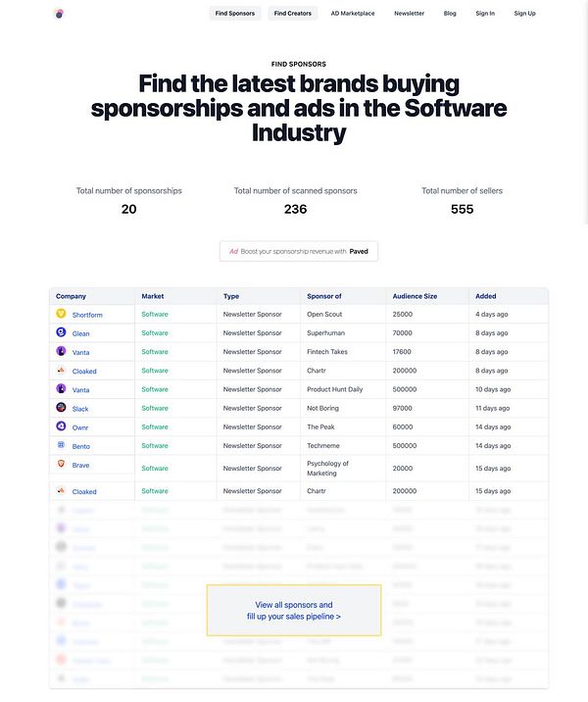588x702 pixels.
Task: Click the Software market link for Glean
Action: 155,333
